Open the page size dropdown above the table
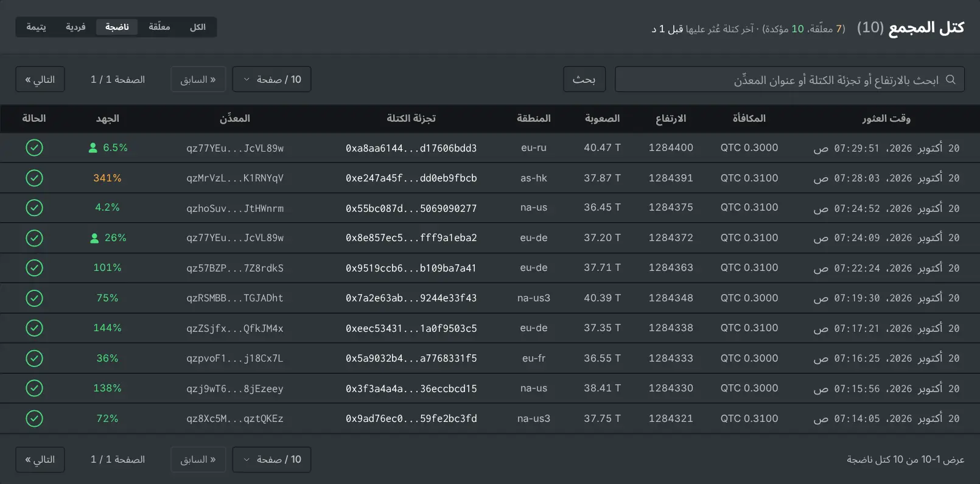Screen dimensions: 980x484 (x=271, y=79)
